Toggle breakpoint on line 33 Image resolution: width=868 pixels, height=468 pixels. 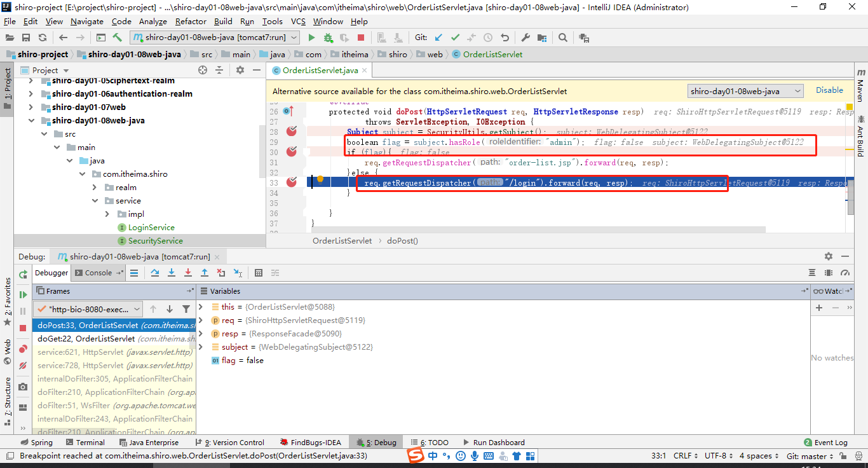point(292,182)
